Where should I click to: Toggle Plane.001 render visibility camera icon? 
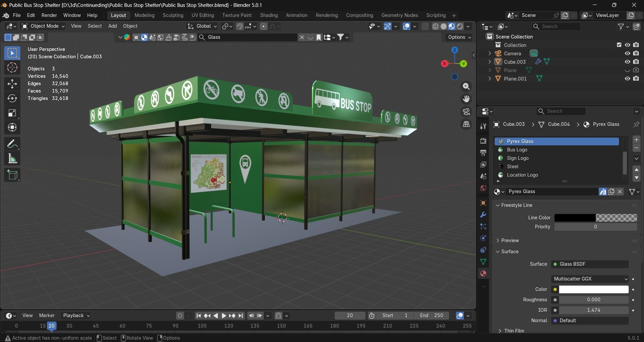click(x=636, y=79)
